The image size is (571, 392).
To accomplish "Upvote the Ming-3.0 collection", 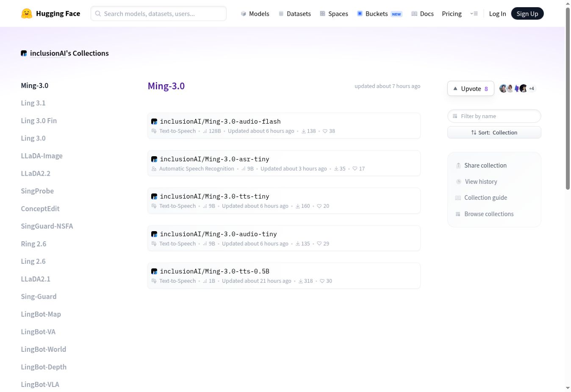I will pos(471,88).
